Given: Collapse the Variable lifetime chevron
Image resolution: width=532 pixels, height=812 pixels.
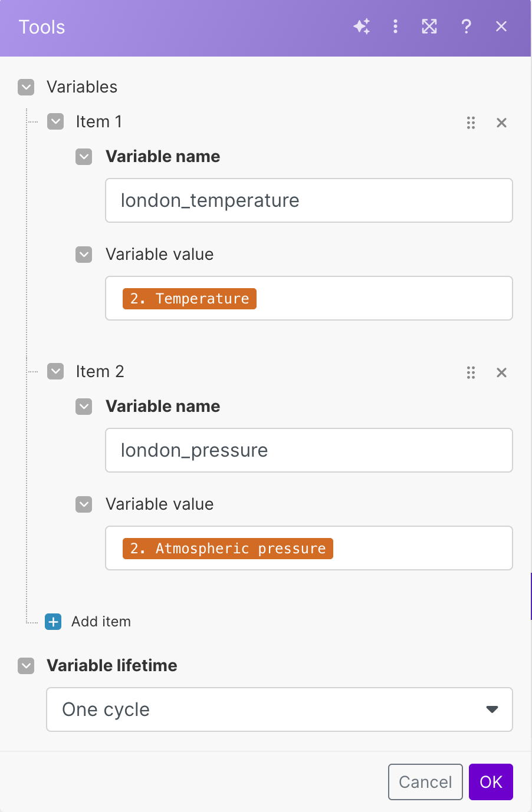Looking at the screenshot, I should click(26, 666).
